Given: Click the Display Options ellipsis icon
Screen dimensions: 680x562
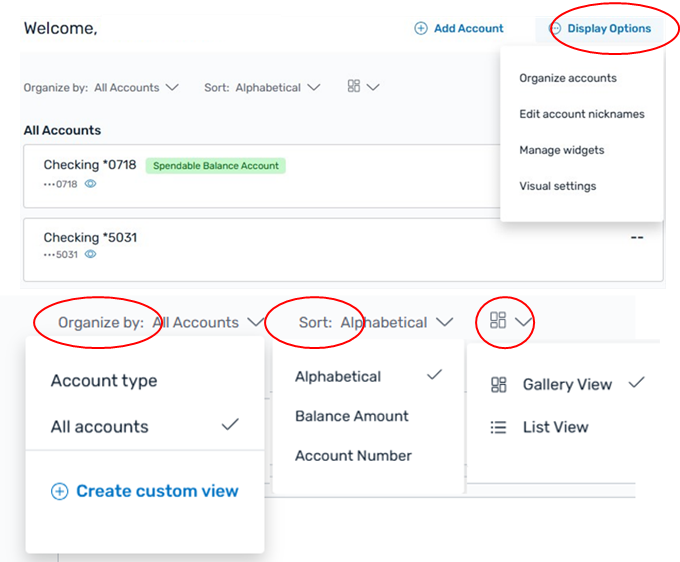Looking at the screenshot, I should [x=555, y=28].
